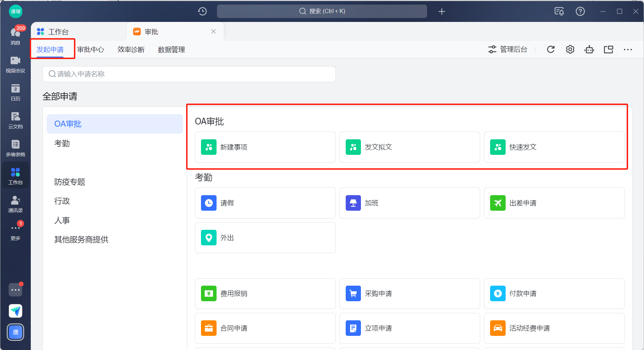Open Contacts (通讯录) sidebar icon

[16, 204]
